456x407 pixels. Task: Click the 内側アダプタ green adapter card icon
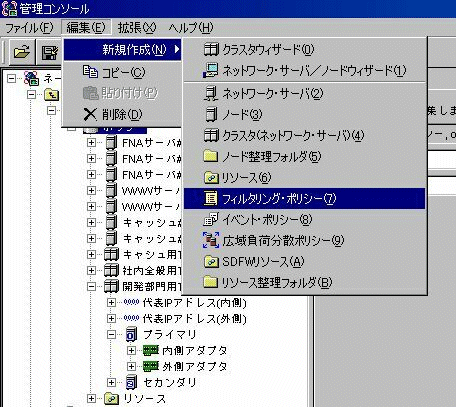151,350
